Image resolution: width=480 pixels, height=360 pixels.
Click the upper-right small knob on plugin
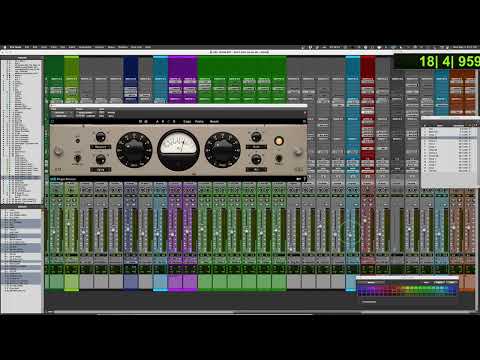(256, 137)
